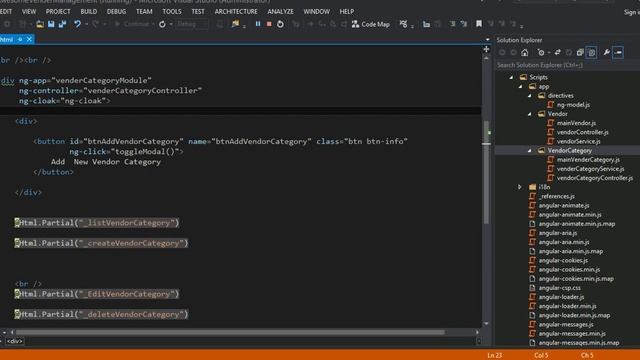Click the editor vertical scrollbar thumb
640x360 pixels.
[486, 172]
